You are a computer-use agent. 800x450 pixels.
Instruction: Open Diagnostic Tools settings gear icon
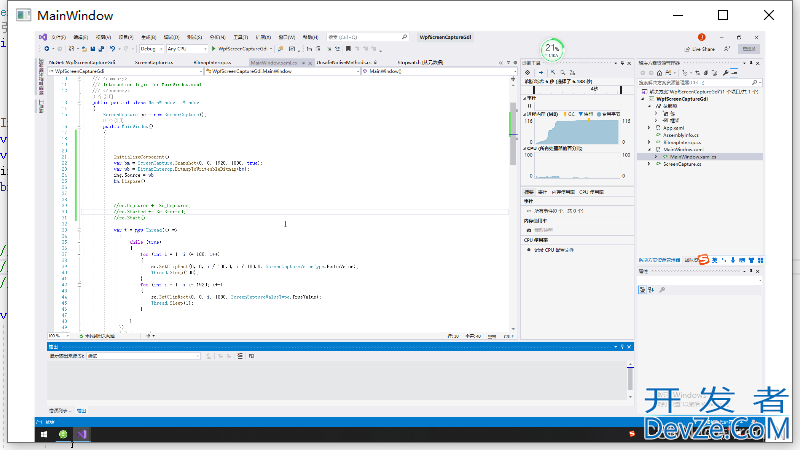[x=528, y=72]
